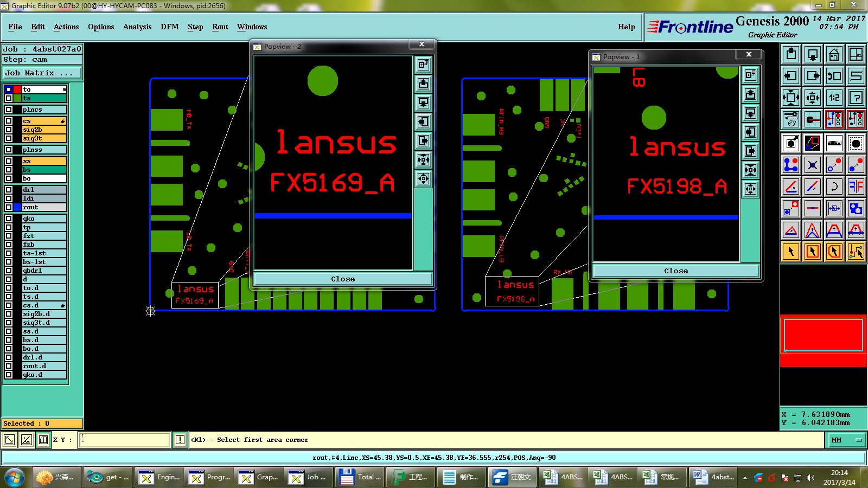
Task: Click the Job Matrix ... button
Action: 43,73
